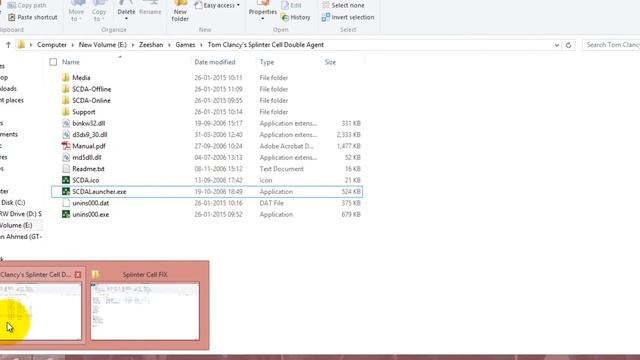This screenshot has width=640, height=360.
Task: Switch to Splinter Cell FIX window thumbnail
Action: pos(145,311)
